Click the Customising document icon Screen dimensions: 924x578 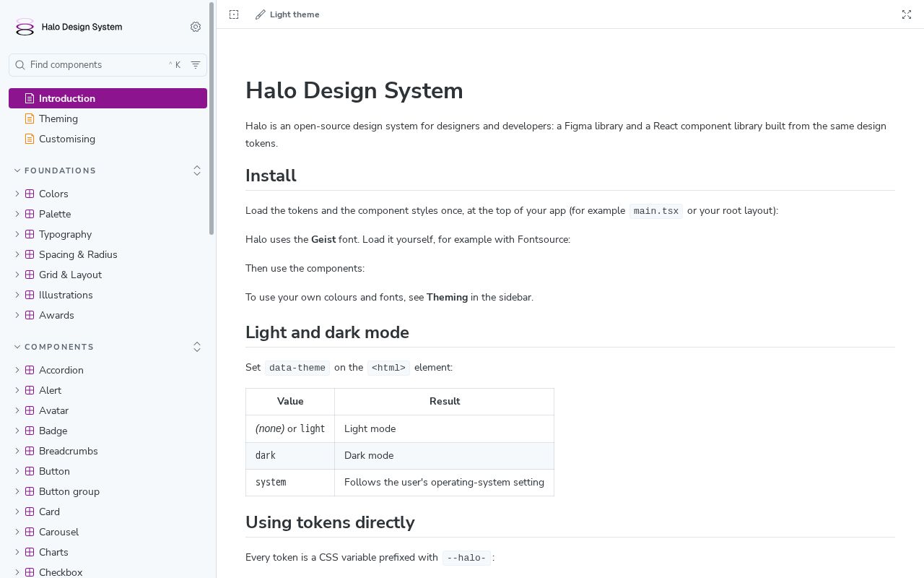pyautogui.click(x=30, y=139)
